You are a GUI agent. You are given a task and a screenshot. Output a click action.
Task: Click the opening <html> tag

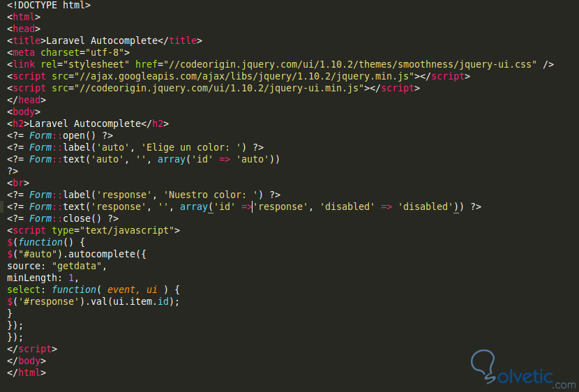tap(24, 17)
